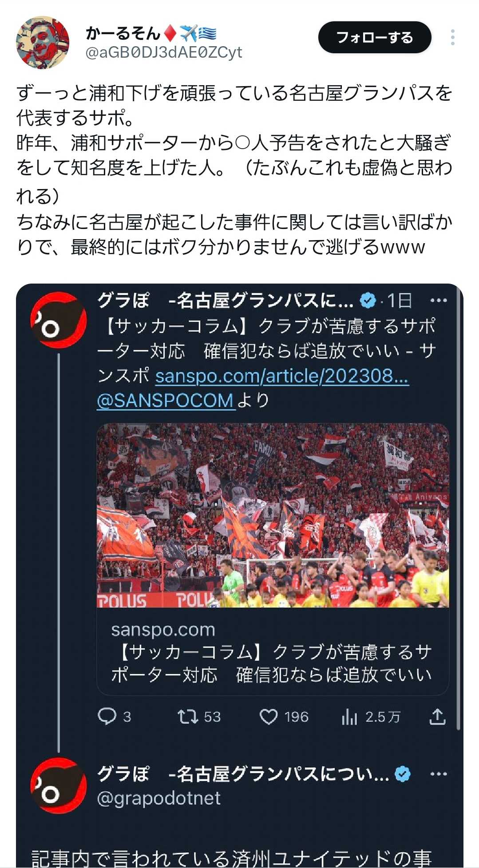Screen dimensions: 479x868
Task: Open sanspo.com/article/202308 link
Action: click(282, 376)
